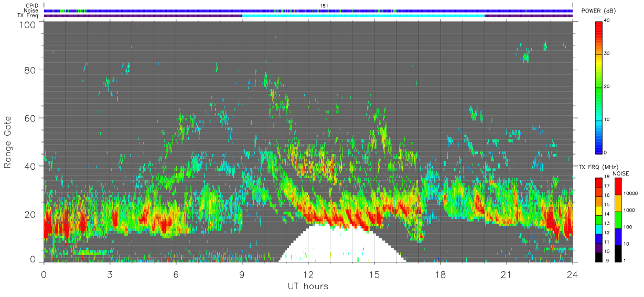Click the cyan segment of the TX Freq bar
Image resolution: width=644 pixels, height=297 pixels.
pyautogui.click(x=363, y=16)
